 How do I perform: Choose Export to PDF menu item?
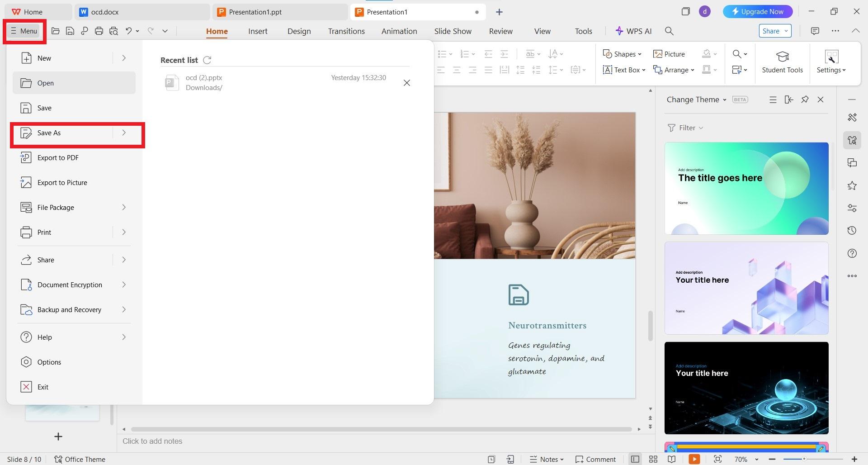tap(74, 157)
